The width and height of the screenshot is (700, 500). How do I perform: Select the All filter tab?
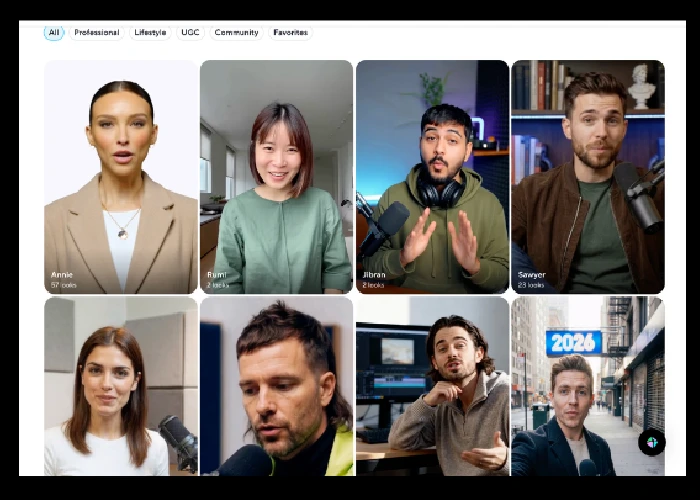pyautogui.click(x=54, y=32)
